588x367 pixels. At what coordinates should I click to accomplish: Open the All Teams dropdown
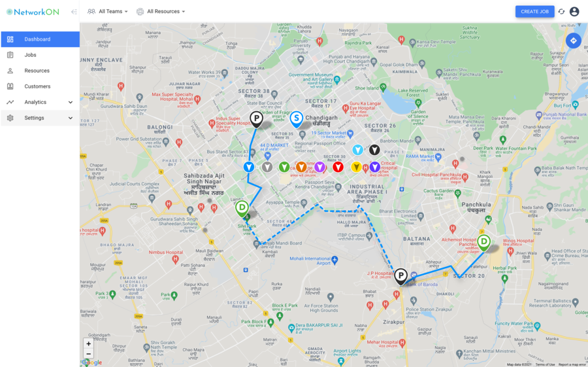108,12
